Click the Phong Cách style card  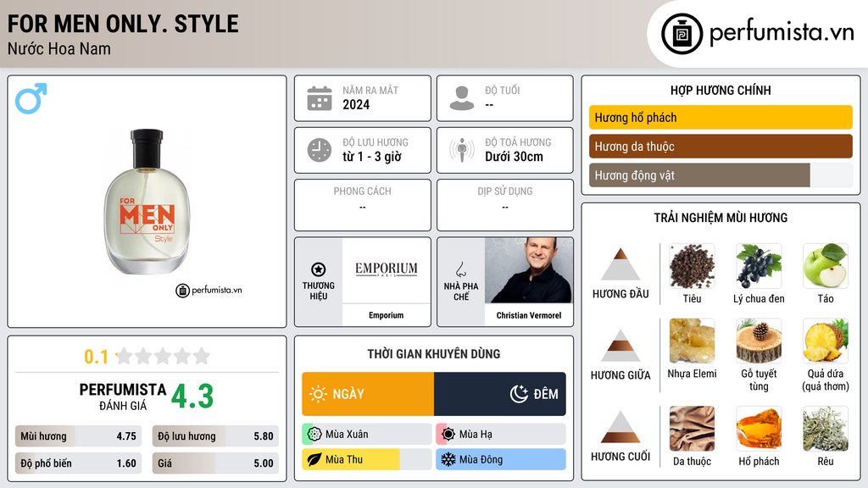(363, 205)
